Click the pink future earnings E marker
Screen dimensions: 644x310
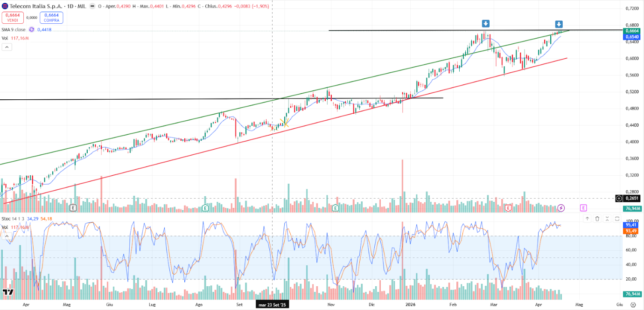click(583, 208)
